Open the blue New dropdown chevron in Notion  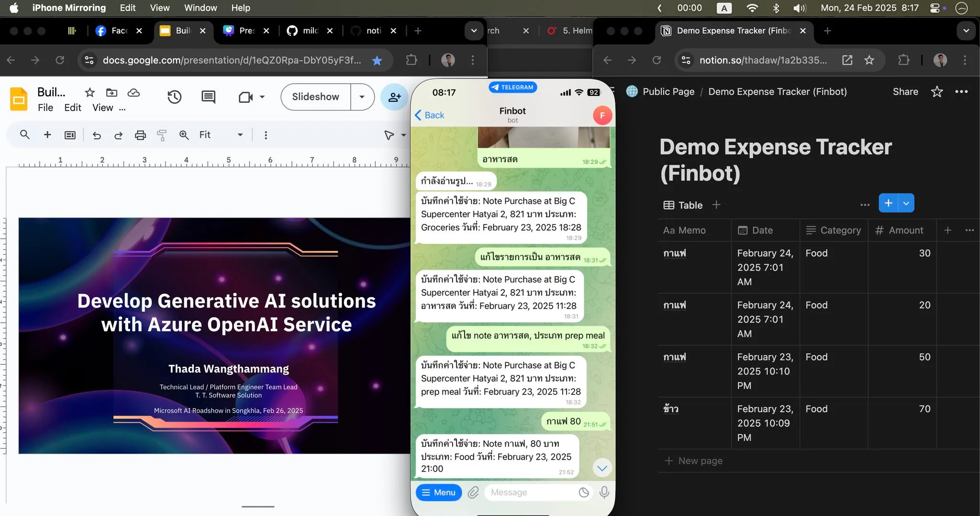click(x=906, y=203)
